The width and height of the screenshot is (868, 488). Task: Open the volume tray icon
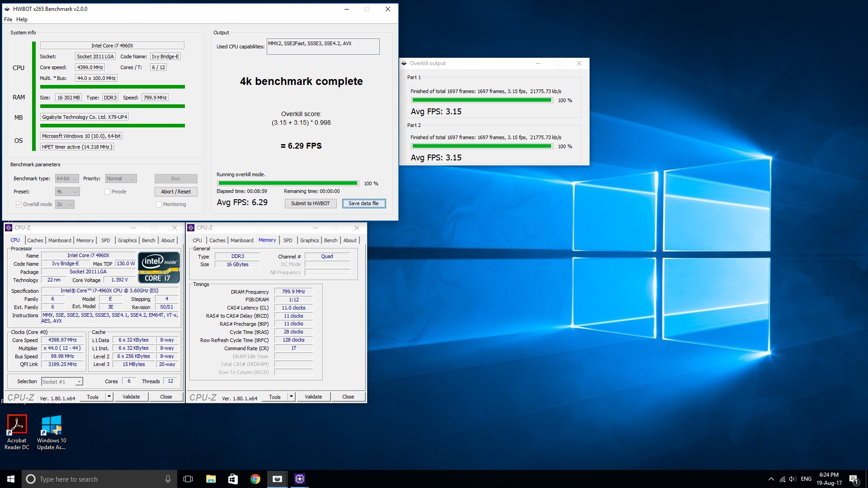pos(793,479)
